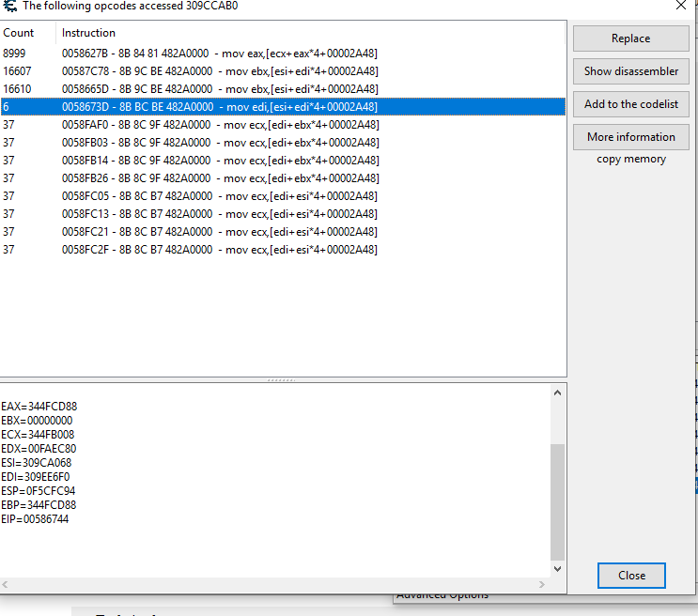Select the row with address 0058FB03
698x616 pixels.
[x=283, y=143]
